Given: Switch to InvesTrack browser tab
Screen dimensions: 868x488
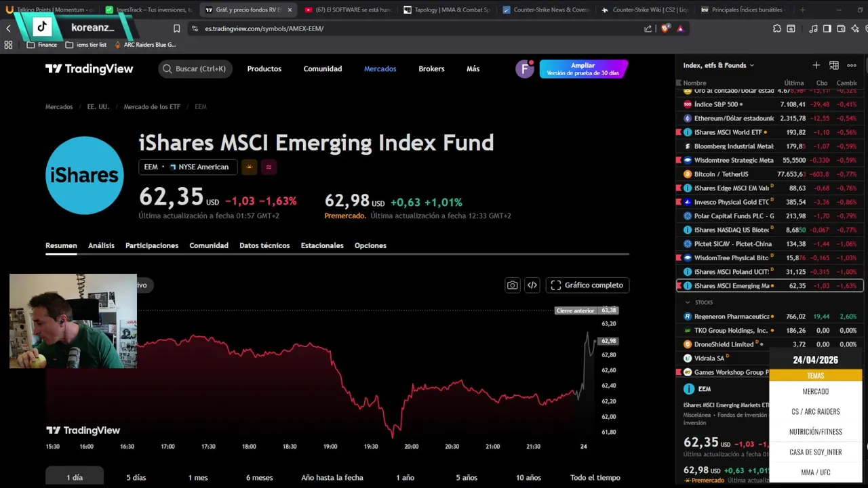Looking at the screenshot, I should point(148,10).
